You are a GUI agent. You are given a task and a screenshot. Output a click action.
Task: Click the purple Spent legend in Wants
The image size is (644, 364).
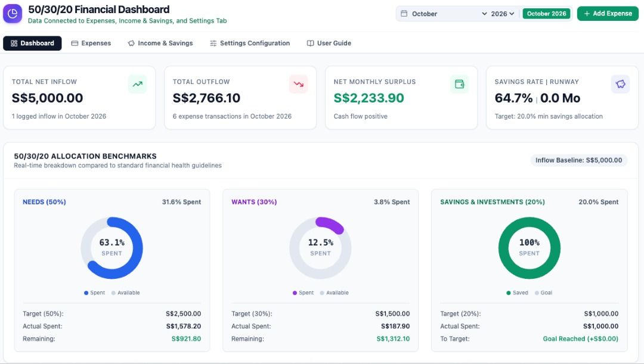click(303, 293)
